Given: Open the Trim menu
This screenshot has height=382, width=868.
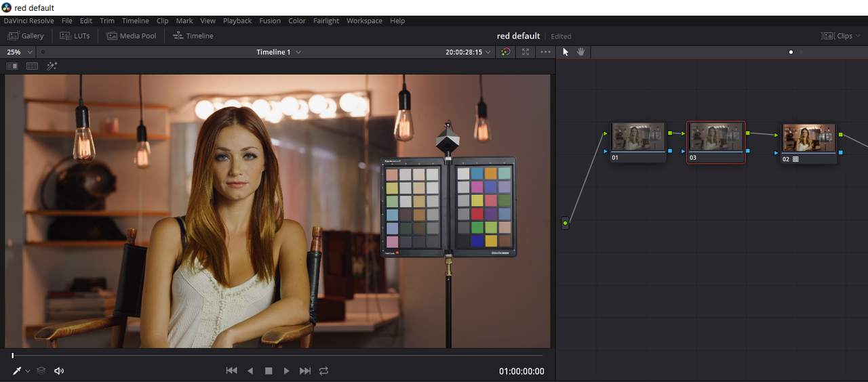Looking at the screenshot, I should click(107, 21).
